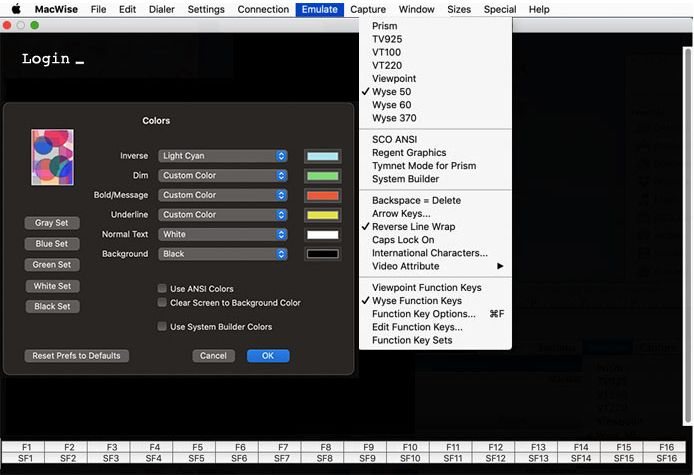
Task: Open the Inverse color dropdown
Action: pos(223,156)
